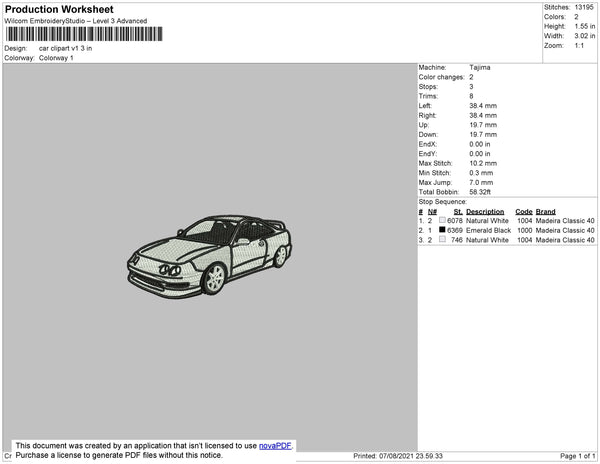Click the Printed date stamp in footer
600x464 pixels.
pos(400,456)
